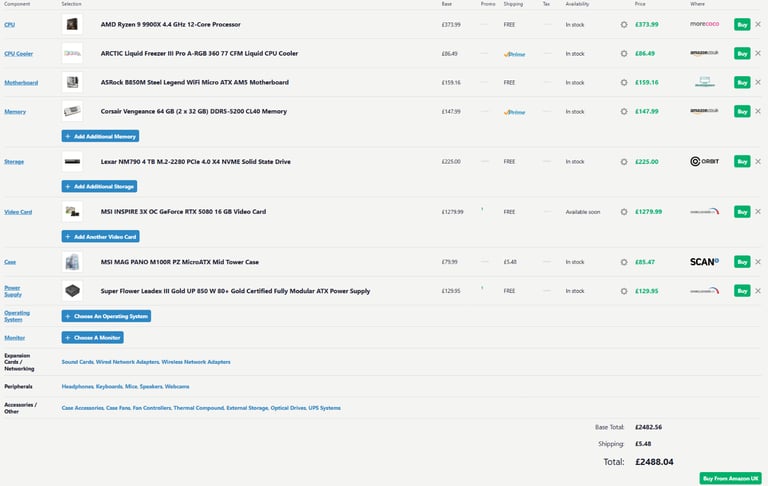Remove the AMD Ryzen 9 9900X processor
This screenshot has height=486, width=768.
coord(758,24)
